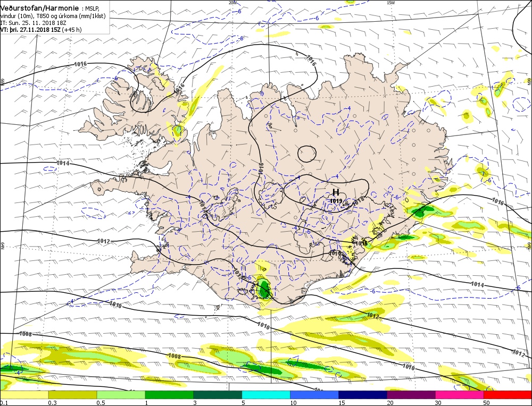Click the legend value label 0.5
532x406 pixels.
(x=101, y=403)
